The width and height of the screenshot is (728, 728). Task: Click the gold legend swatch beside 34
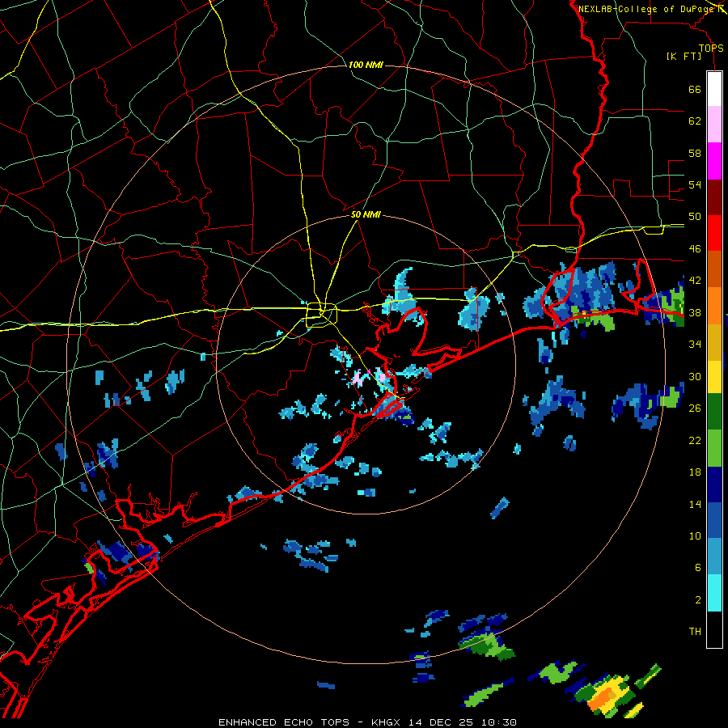[714, 341]
